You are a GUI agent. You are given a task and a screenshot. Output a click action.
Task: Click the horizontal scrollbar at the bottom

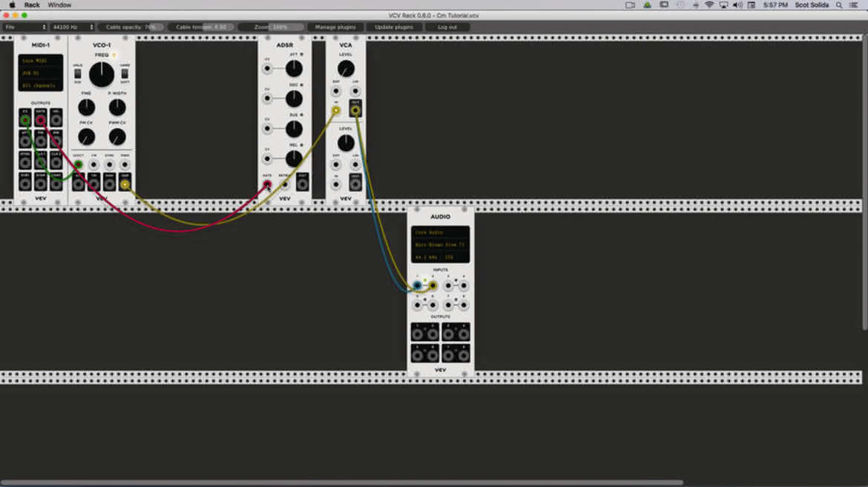click(341, 483)
